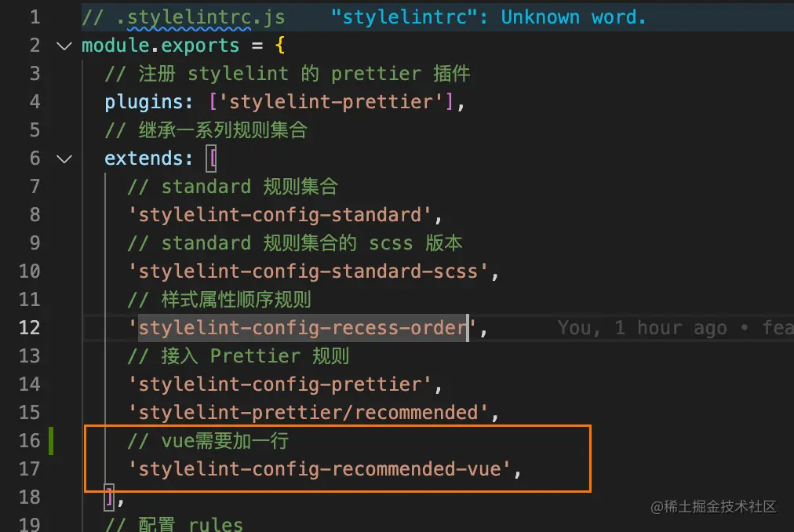Click the comment '样式属性顺序规则'
Image resolution: width=794 pixels, height=532 pixels.
pos(219,300)
